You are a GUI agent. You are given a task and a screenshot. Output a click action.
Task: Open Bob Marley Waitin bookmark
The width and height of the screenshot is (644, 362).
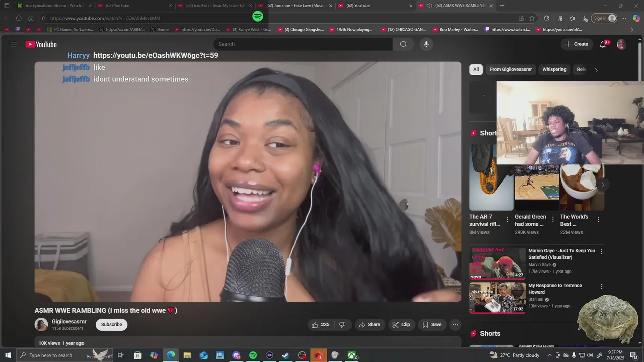pyautogui.click(x=455, y=30)
